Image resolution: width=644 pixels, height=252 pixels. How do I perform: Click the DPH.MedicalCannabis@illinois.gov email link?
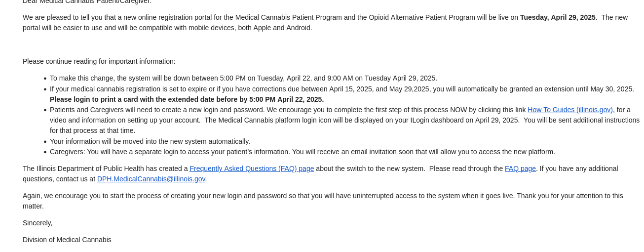(x=151, y=179)
